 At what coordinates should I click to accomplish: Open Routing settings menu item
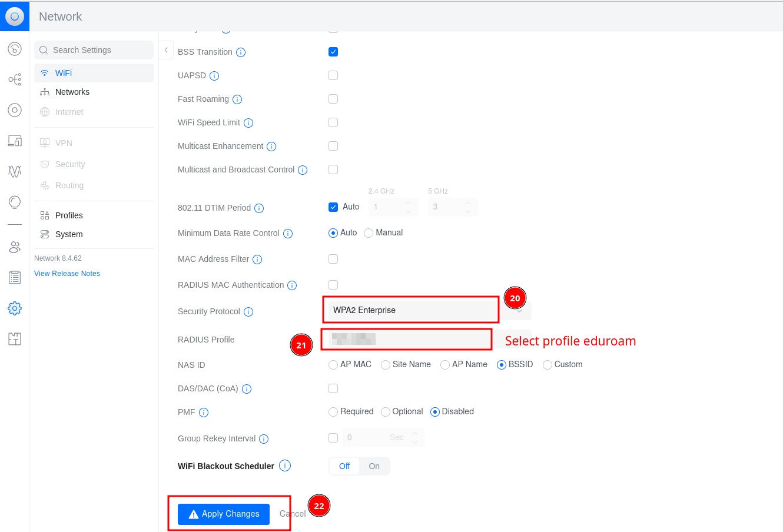[x=94, y=185]
